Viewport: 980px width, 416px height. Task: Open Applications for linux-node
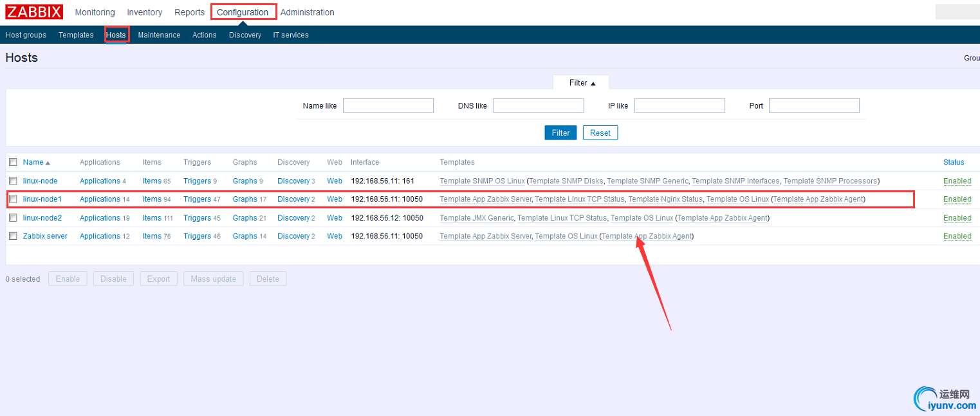(x=100, y=181)
